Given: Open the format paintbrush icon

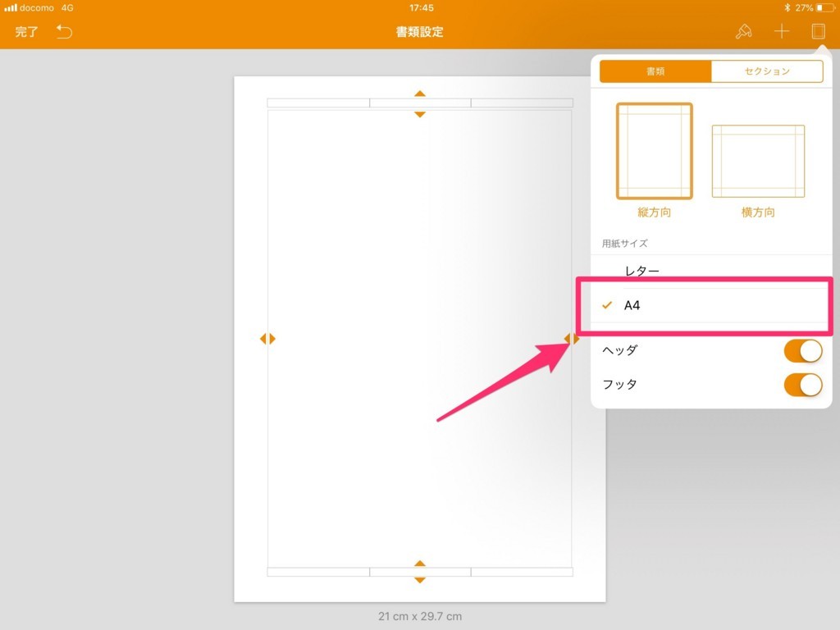Looking at the screenshot, I should pyautogui.click(x=743, y=32).
